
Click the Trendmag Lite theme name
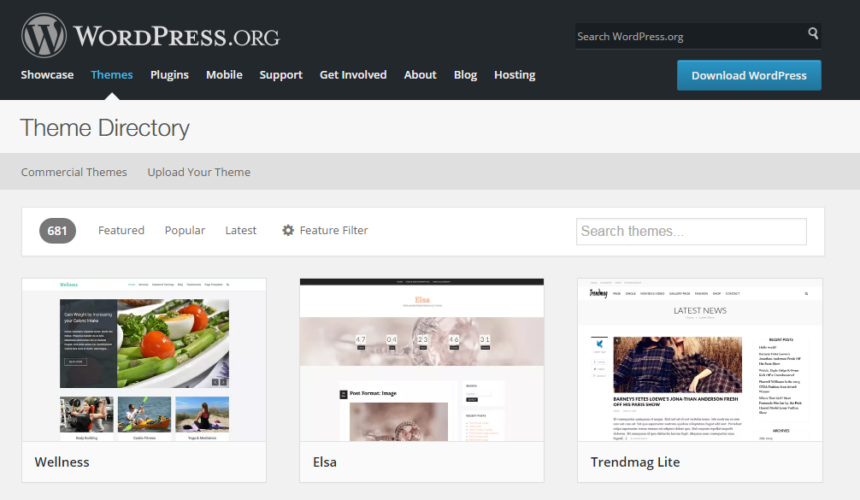tap(635, 462)
